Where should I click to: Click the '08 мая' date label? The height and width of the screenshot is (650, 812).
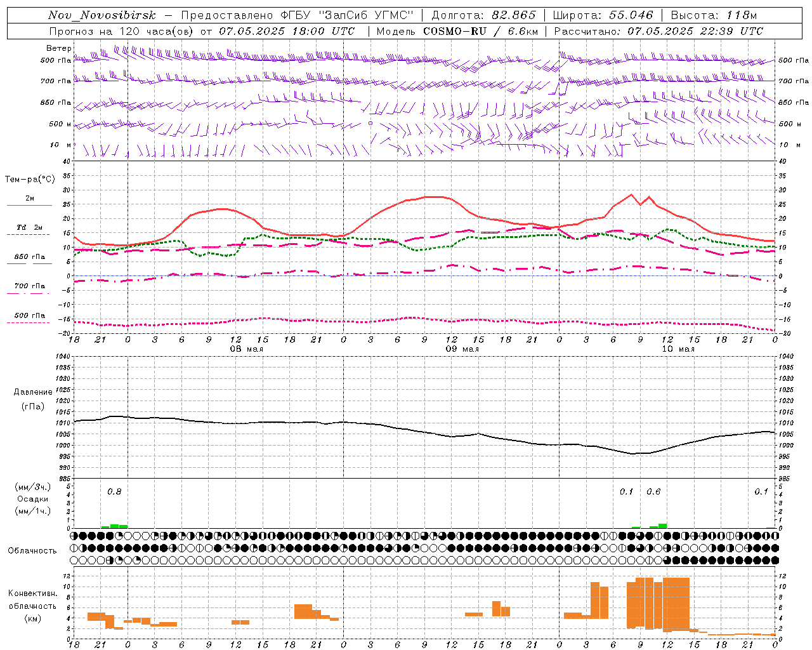pos(247,349)
